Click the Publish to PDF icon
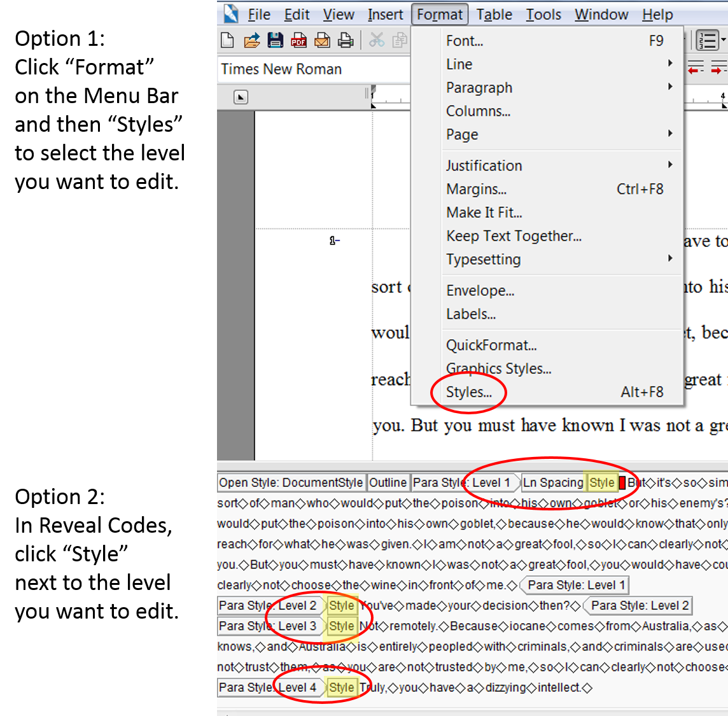This screenshot has height=716, width=728. point(298,41)
